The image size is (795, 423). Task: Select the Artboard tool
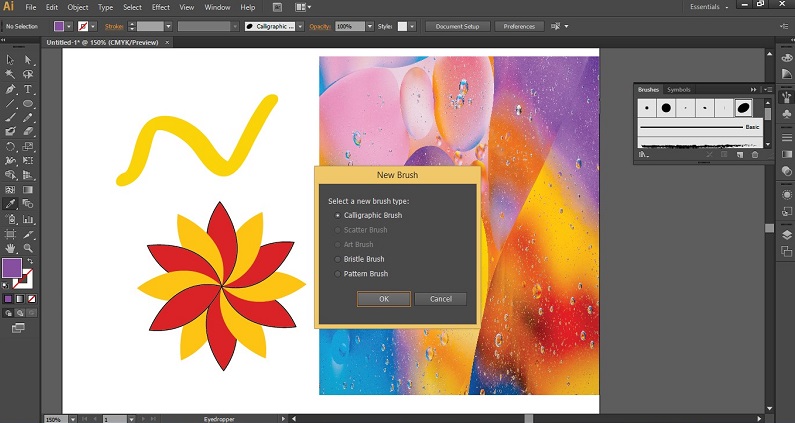[x=10, y=234]
